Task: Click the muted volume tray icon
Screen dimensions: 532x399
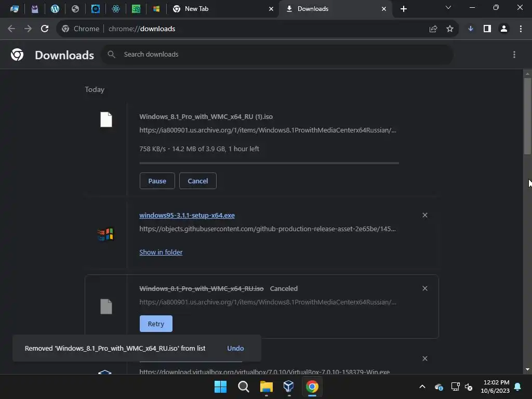Action: [469, 387]
